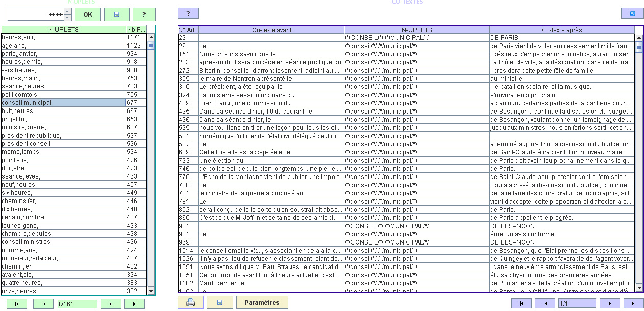The width and height of the screenshot is (644, 311).
Task: Decrease the n-uplet filter spinner value
Action: click(x=68, y=17)
